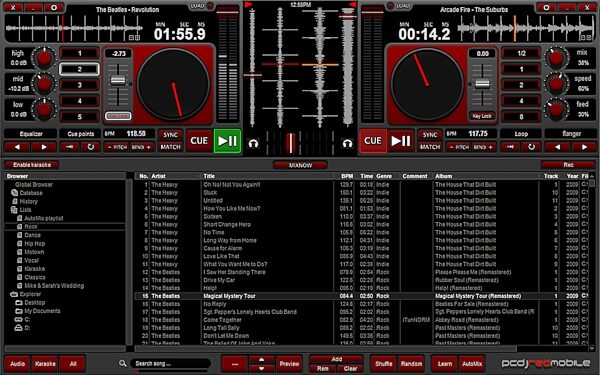The width and height of the screenshot is (600, 375).
Task: Click the crossfader handle between the decks
Action: (x=291, y=143)
